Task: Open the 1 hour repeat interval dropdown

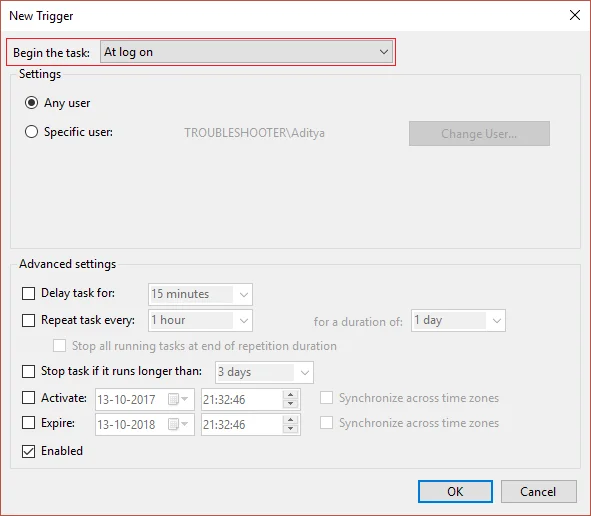Action: [200, 320]
